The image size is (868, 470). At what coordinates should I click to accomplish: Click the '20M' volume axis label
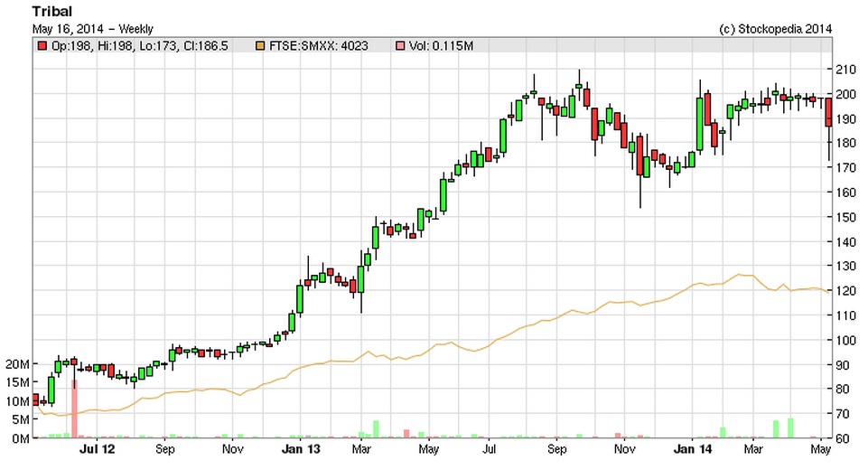click(17, 364)
